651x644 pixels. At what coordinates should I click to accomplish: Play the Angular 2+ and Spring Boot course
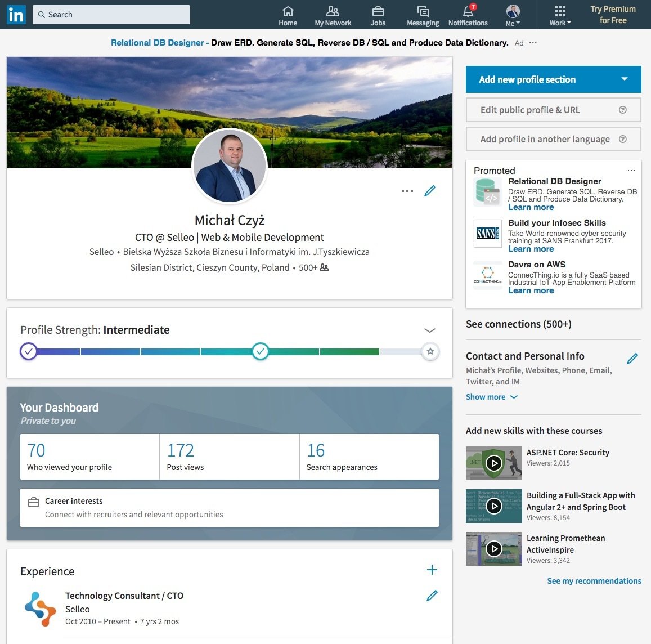pos(493,506)
